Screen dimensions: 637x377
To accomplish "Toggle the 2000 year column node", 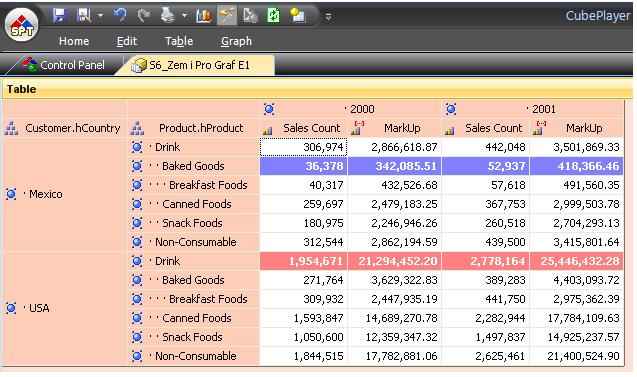I will click(x=269, y=109).
